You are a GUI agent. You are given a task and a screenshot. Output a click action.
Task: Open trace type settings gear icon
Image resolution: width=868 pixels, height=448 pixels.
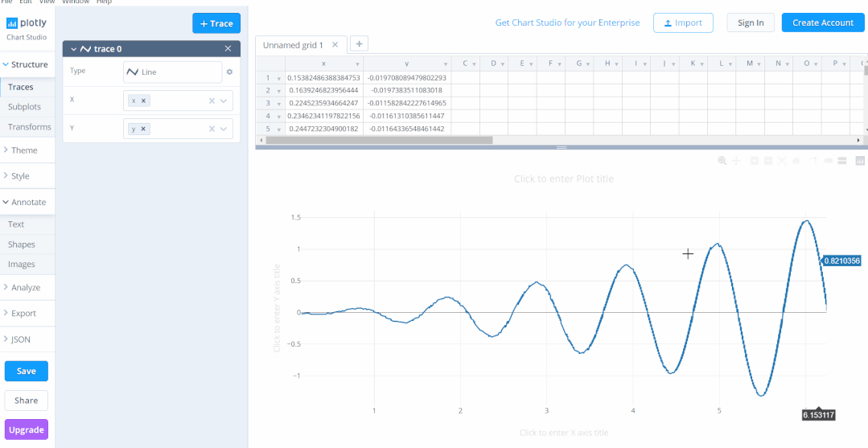(x=229, y=72)
